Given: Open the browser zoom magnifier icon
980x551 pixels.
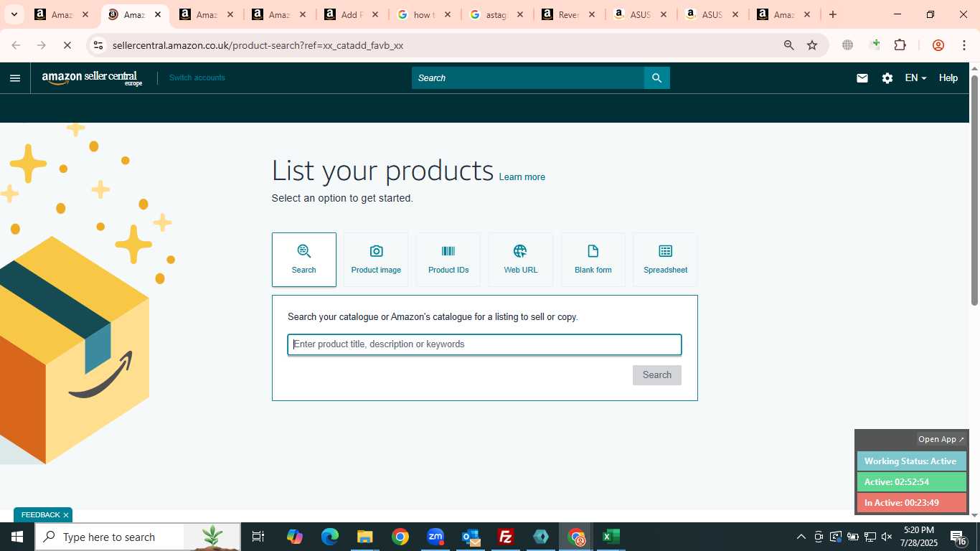Looking at the screenshot, I should point(788,45).
